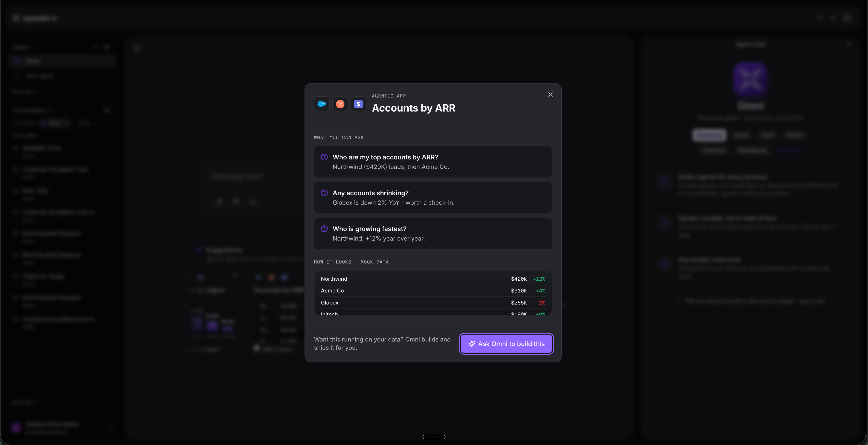
Task: Select 'Who are my top accounts by ARR?'
Action: point(433,162)
